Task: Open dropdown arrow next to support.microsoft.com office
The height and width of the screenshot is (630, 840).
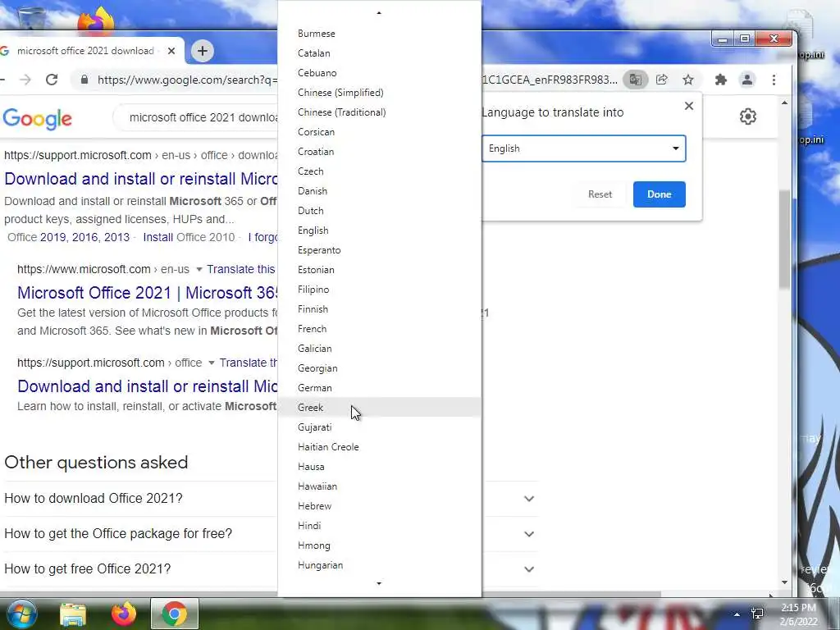Action: click(x=211, y=363)
